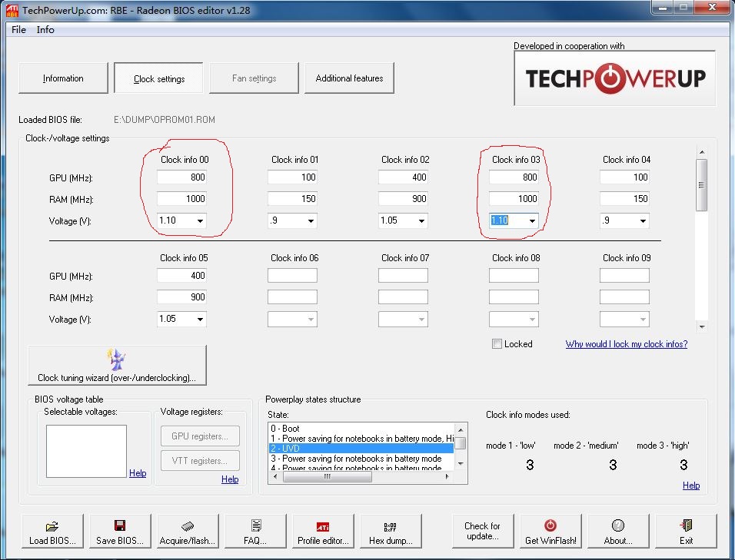Click the clock settings vertical scrollbar thumb
Screen dimensions: 735x560
pos(701,185)
